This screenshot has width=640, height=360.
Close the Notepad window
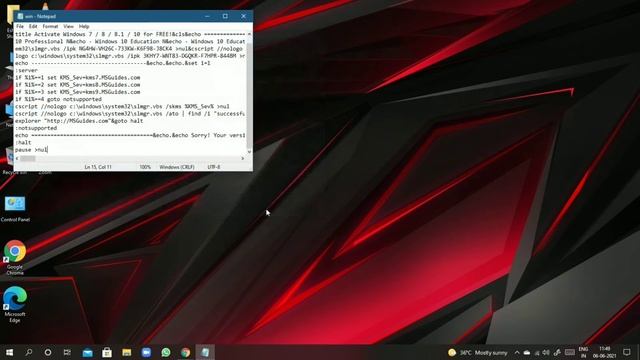(243, 16)
